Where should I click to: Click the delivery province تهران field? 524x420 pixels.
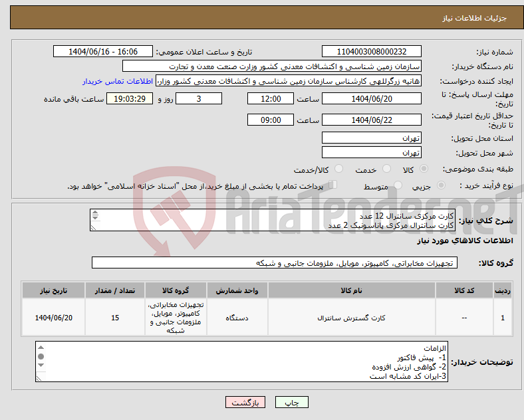[x=371, y=138]
